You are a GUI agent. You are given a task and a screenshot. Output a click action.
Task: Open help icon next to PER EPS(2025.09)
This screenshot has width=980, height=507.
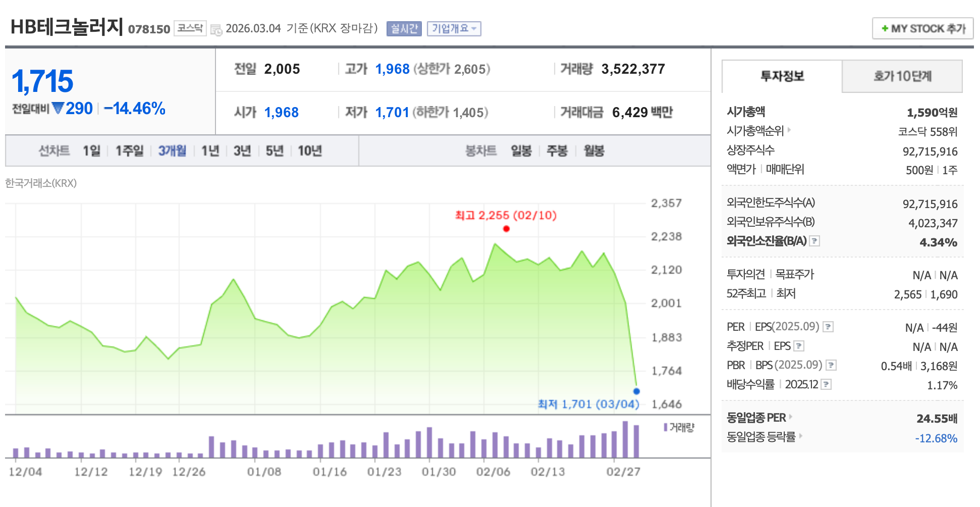coord(828,327)
